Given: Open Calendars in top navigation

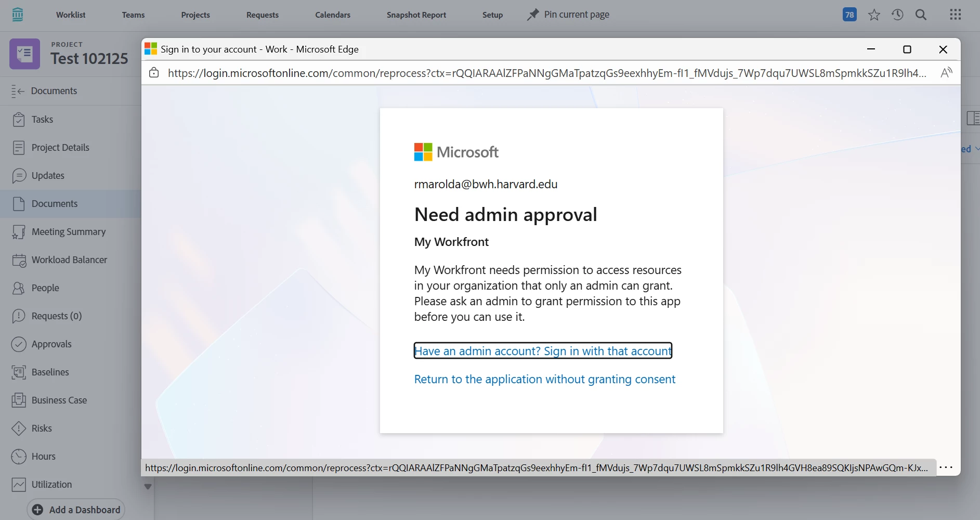Looking at the screenshot, I should (x=333, y=15).
